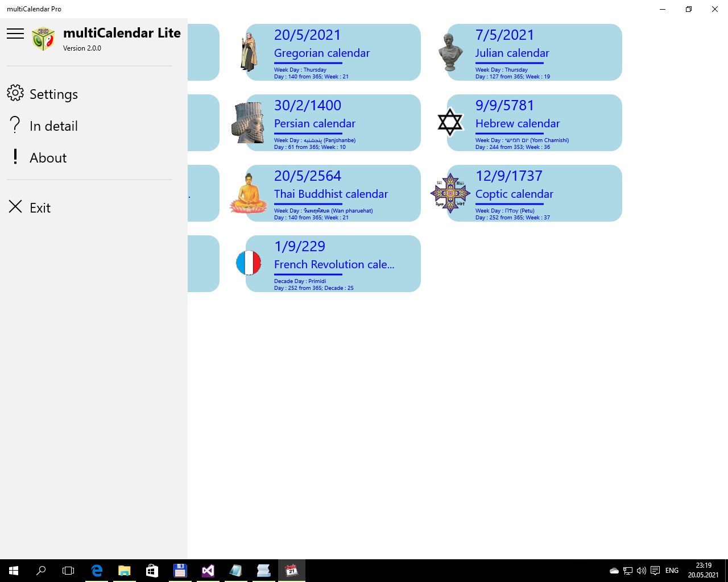
Task: Click Gregorian 'Day : 140 from 365' text
Action: tap(298, 77)
